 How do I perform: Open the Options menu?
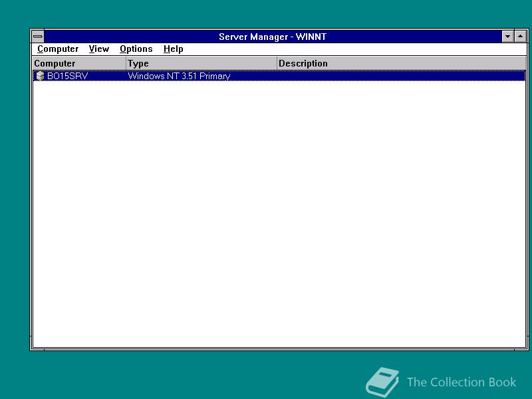pos(136,49)
